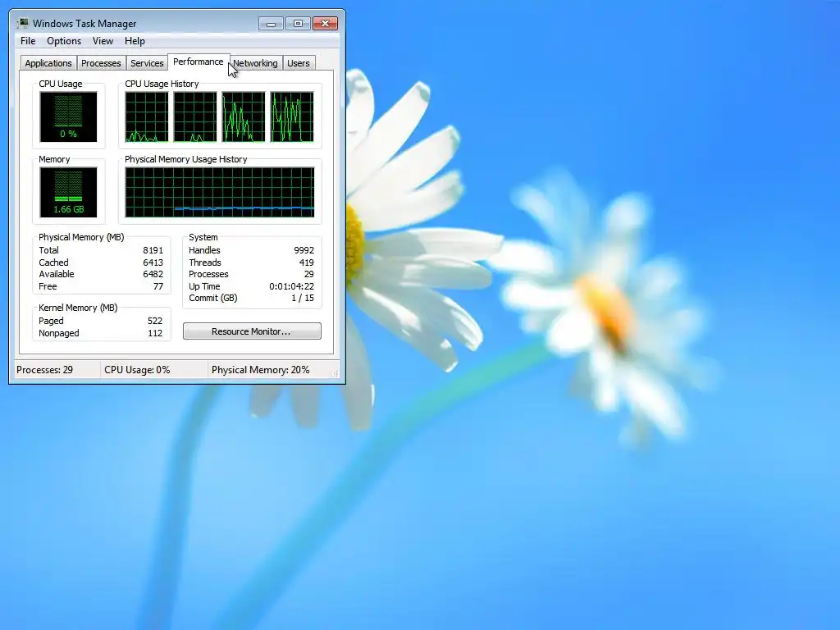Click the Physical Memory (MB) group label
This screenshot has width=840, height=630.
[x=81, y=237]
